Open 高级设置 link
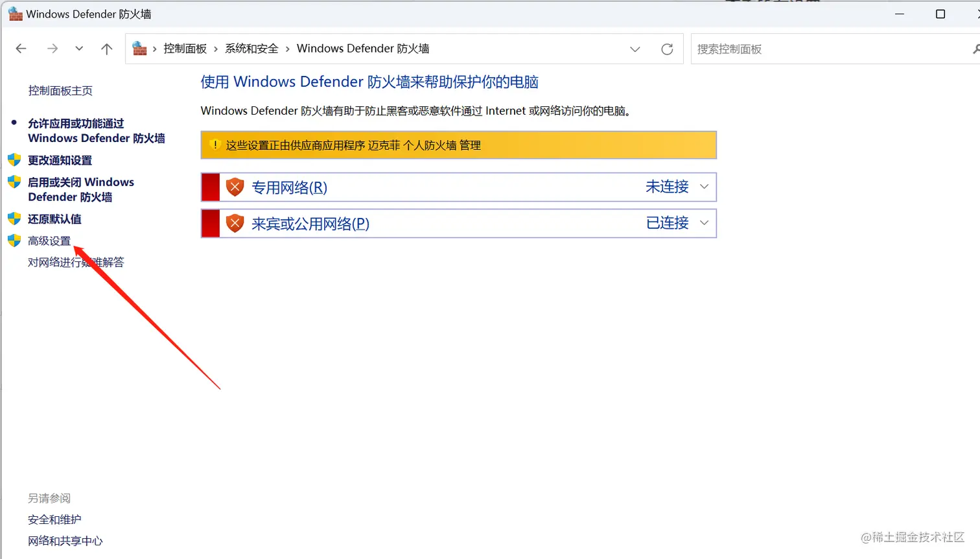 [x=49, y=241]
